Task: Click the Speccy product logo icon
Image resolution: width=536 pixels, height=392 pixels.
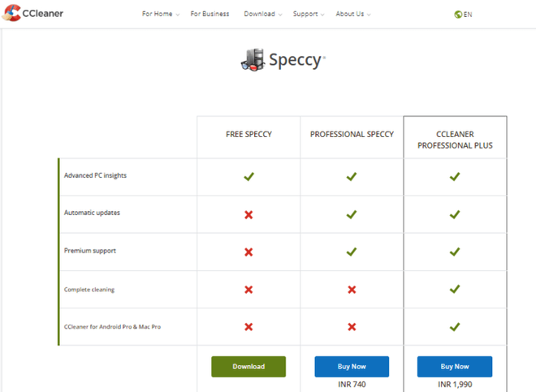Action: click(x=253, y=59)
